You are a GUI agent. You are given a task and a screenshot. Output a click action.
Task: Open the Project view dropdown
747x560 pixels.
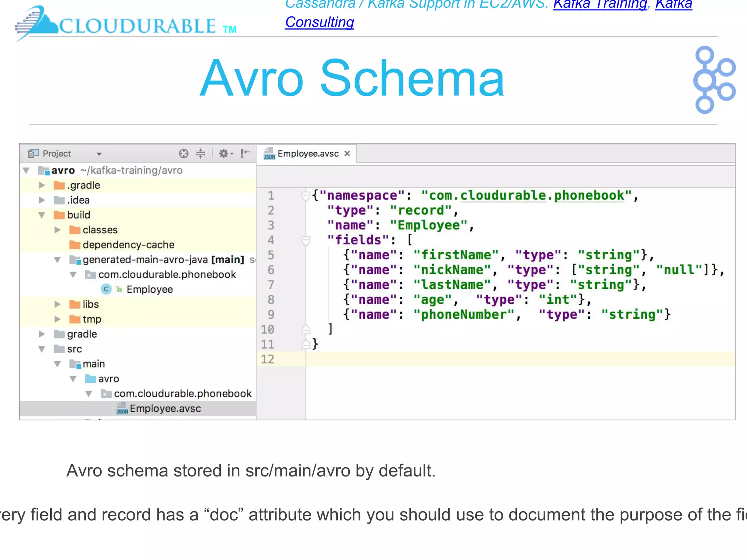99,154
